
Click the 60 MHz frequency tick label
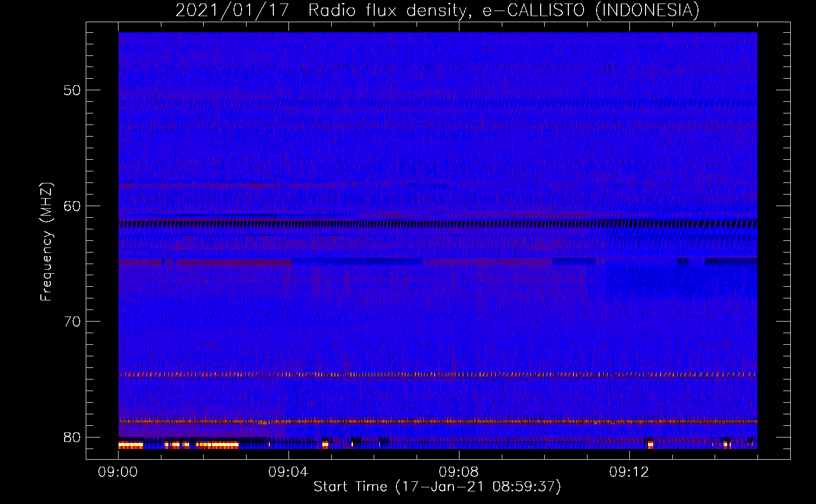tap(72, 206)
